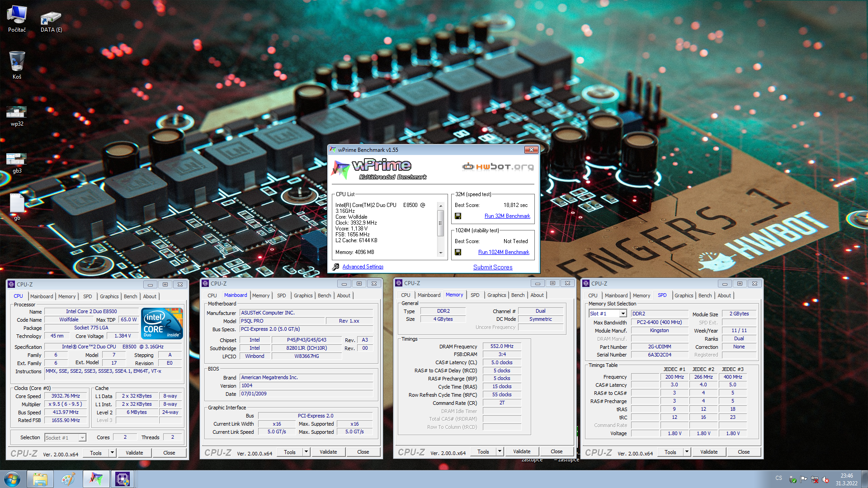Switch to Bench tab in first CPU-Z window
The width and height of the screenshot is (868, 488).
point(130,296)
